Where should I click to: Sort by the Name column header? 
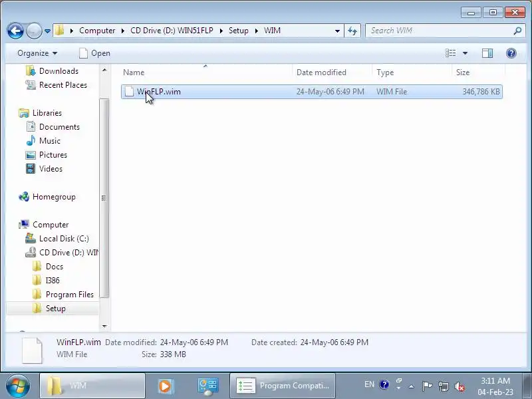point(205,72)
